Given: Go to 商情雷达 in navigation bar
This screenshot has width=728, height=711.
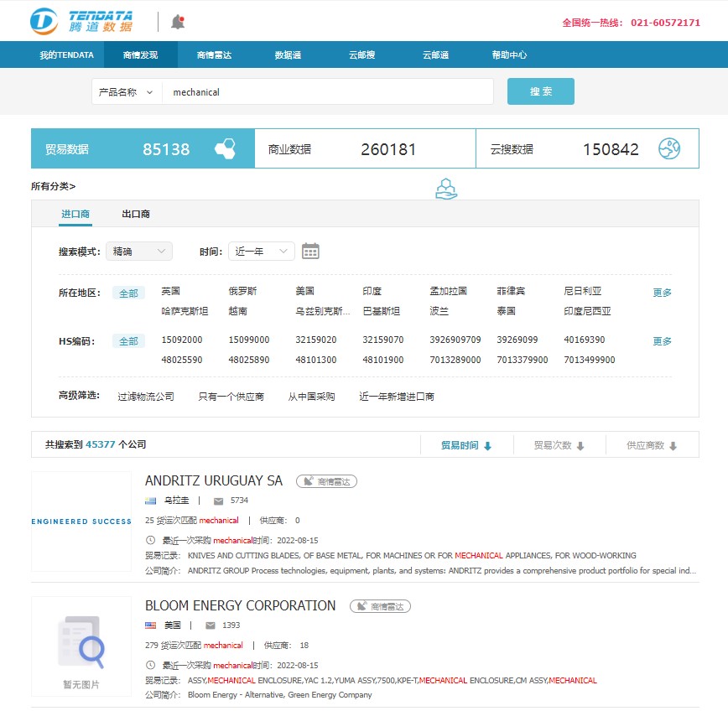Looking at the screenshot, I should [x=215, y=54].
